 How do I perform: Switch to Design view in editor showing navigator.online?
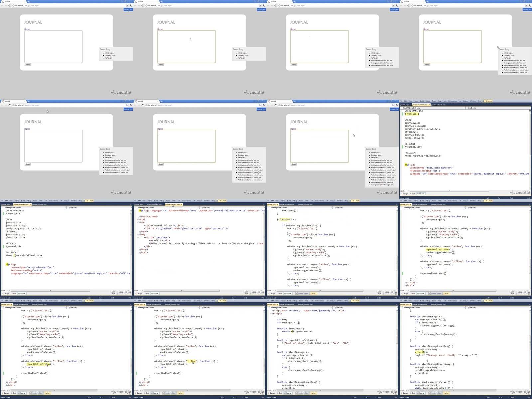[271, 393]
